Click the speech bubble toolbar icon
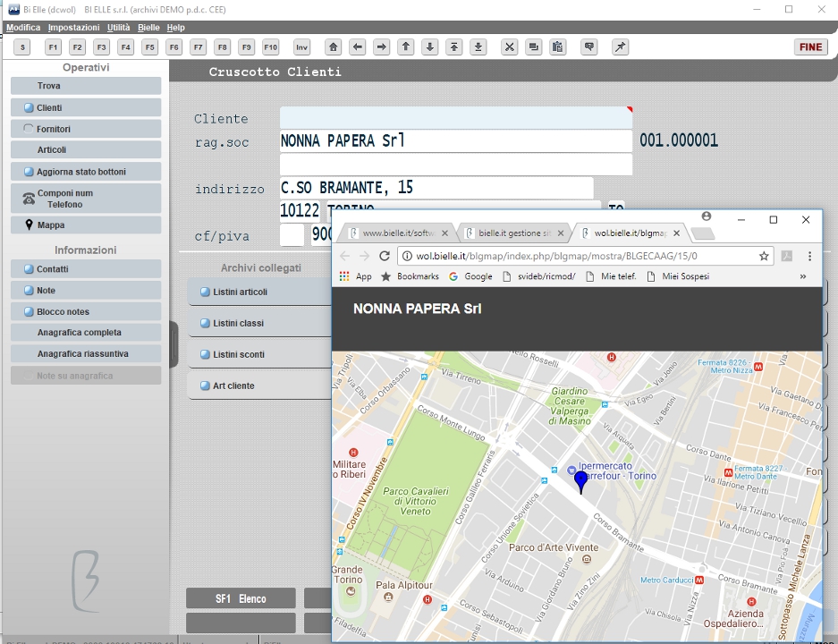 pyautogui.click(x=589, y=47)
